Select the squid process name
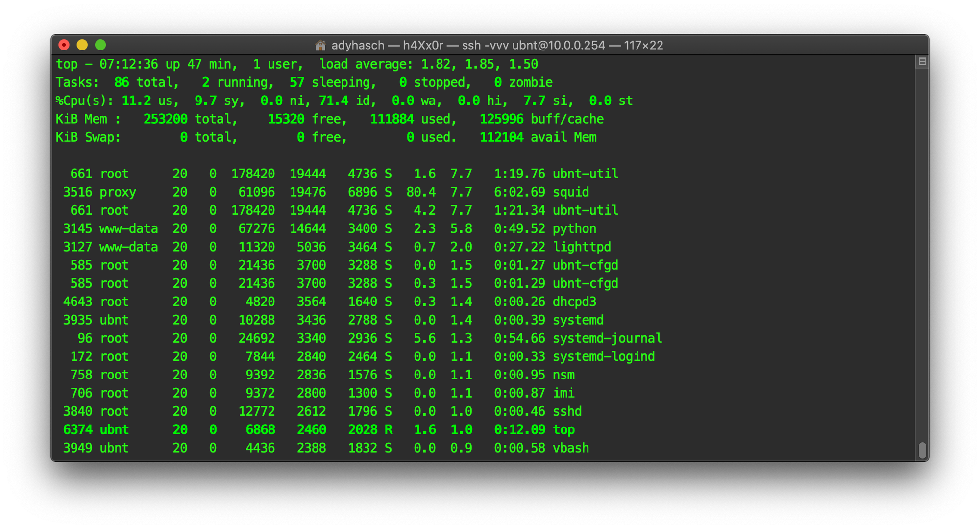The image size is (980, 529). pos(571,192)
